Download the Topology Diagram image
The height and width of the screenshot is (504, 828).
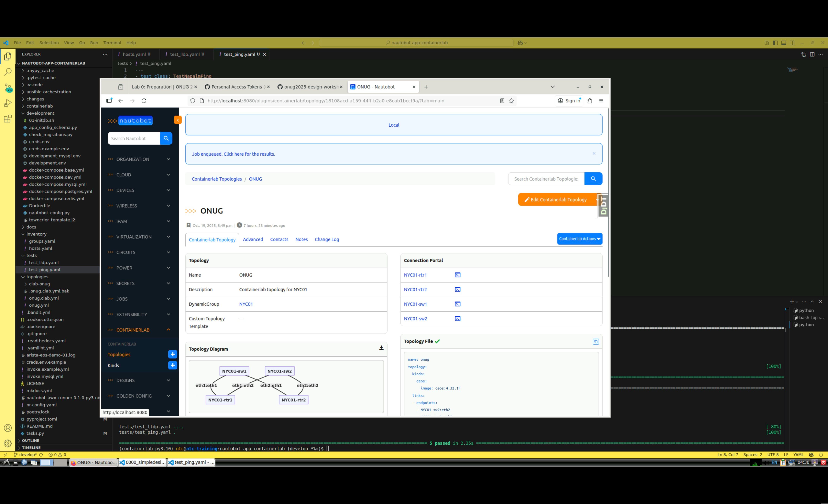click(x=381, y=348)
